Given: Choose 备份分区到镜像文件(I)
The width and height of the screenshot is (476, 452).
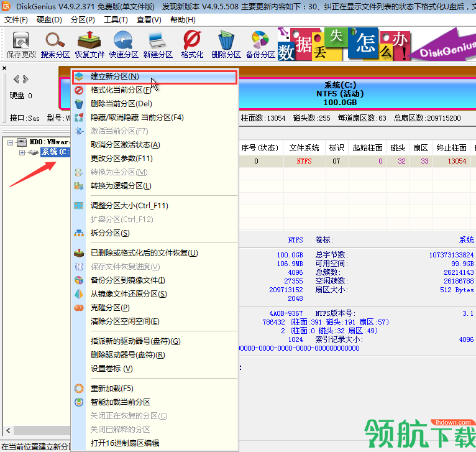Looking at the screenshot, I should (x=155, y=280).
